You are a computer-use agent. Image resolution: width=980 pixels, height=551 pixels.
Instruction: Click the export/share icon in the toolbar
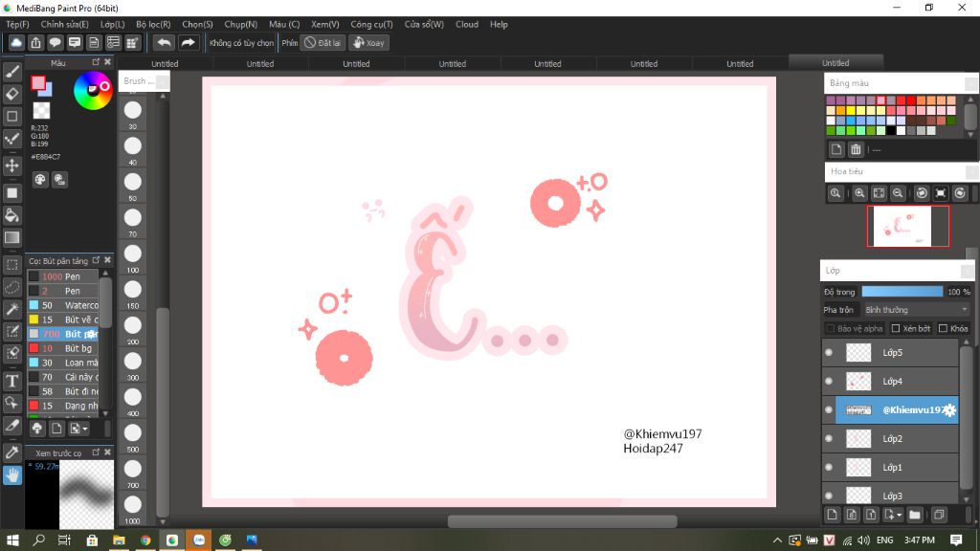[x=35, y=42]
